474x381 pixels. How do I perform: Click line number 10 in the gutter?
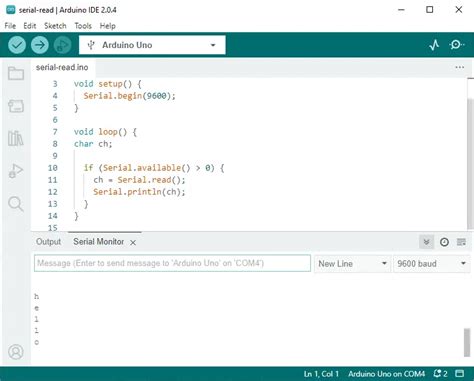click(53, 168)
